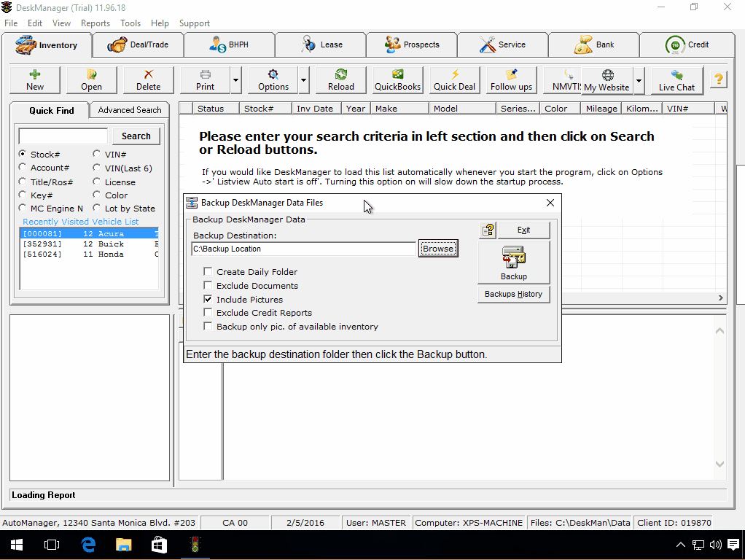Click the volume icon in system tray

(716, 545)
